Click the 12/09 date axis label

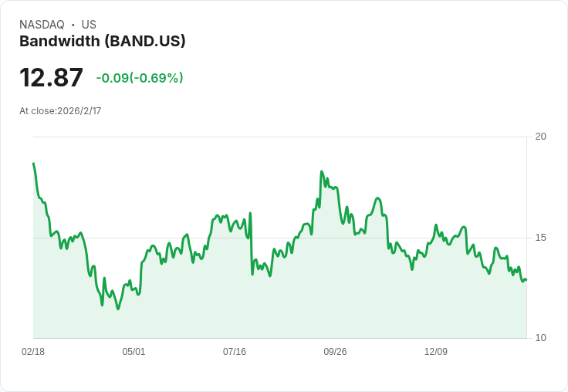tap(436, 351)
